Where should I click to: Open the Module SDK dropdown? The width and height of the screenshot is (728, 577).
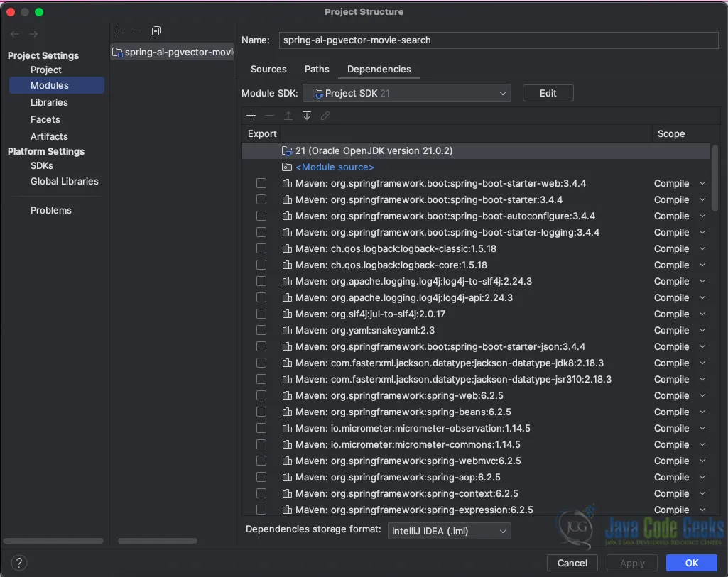407,93
